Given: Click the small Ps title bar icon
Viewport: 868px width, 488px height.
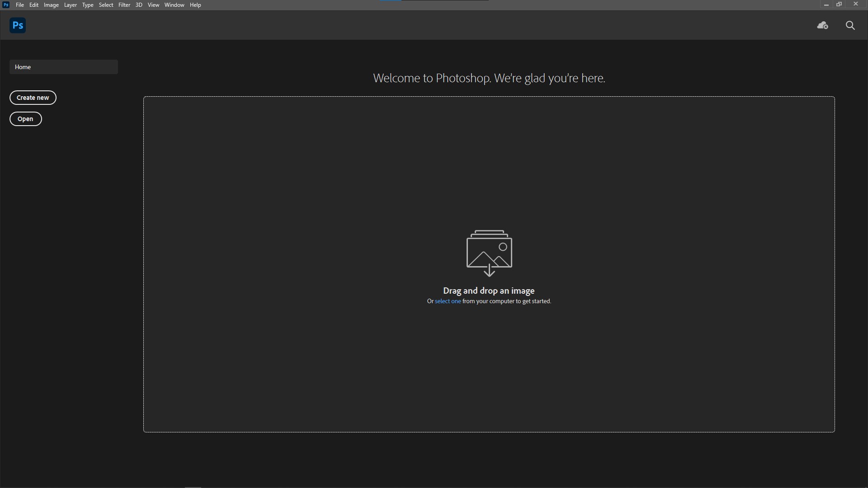Looking at the screenshot, I should (x=6, y=5).
